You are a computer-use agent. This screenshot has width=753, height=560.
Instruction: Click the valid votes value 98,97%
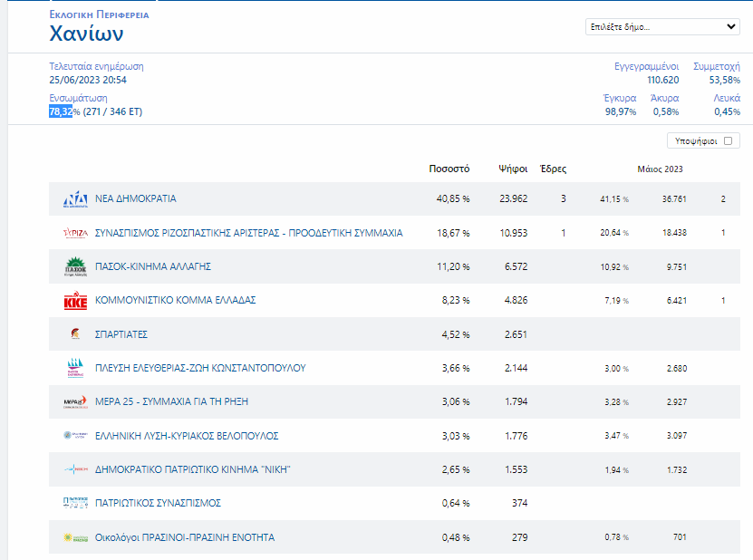coord(621,111)
